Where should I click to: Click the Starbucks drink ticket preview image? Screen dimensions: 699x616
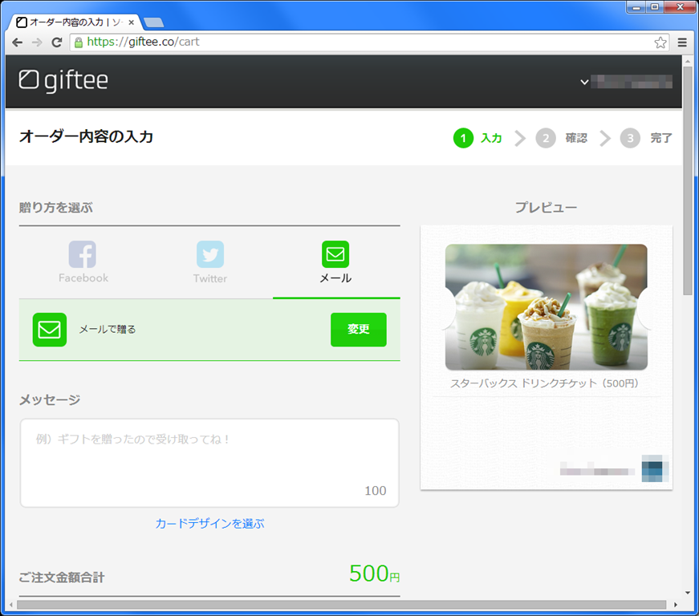click(546, 307)
